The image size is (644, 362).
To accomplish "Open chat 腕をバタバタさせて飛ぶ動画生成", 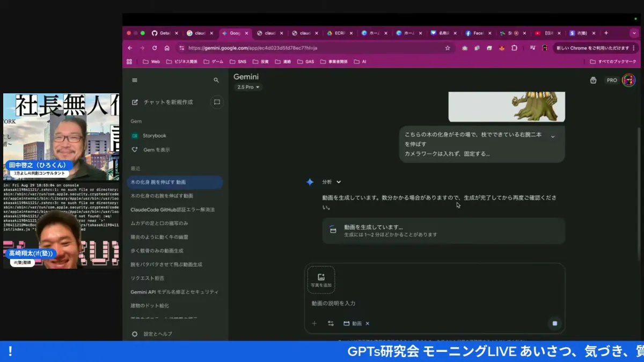I will 175,264.
